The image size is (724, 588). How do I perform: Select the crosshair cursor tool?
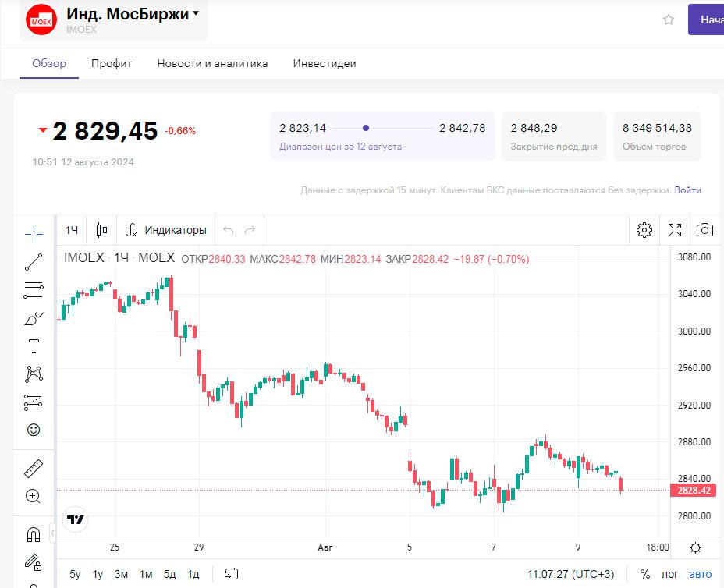[34, 233]
